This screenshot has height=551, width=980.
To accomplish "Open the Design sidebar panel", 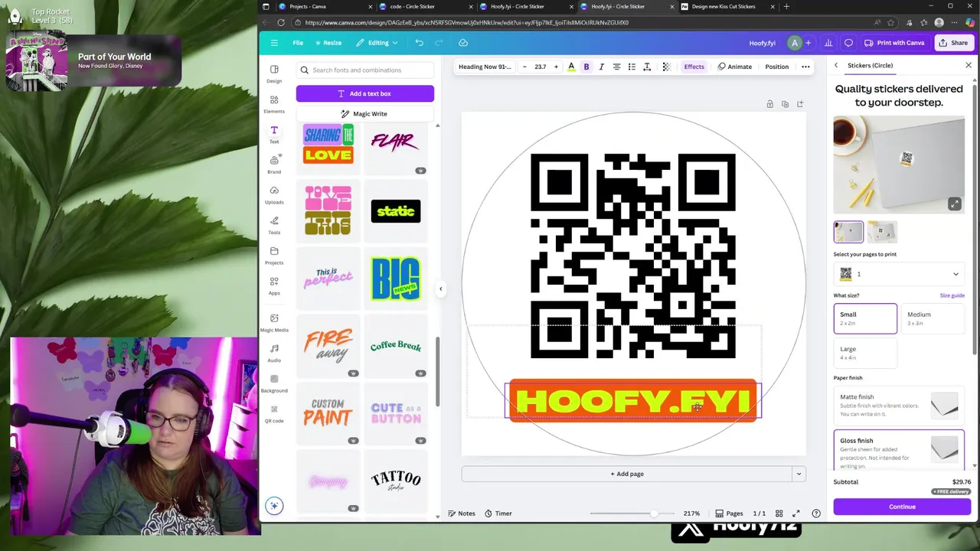I will pyautogui.click(x=274, y=73).
